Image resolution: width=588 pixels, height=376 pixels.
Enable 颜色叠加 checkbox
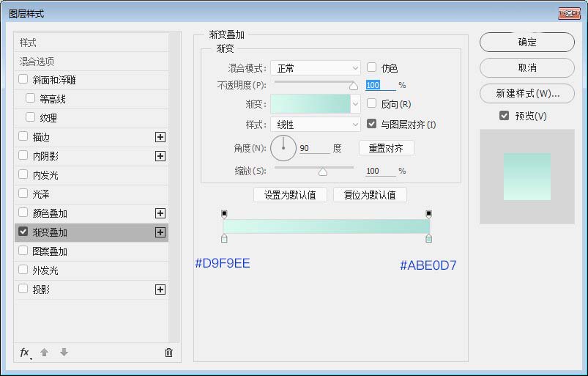(23, 213)
